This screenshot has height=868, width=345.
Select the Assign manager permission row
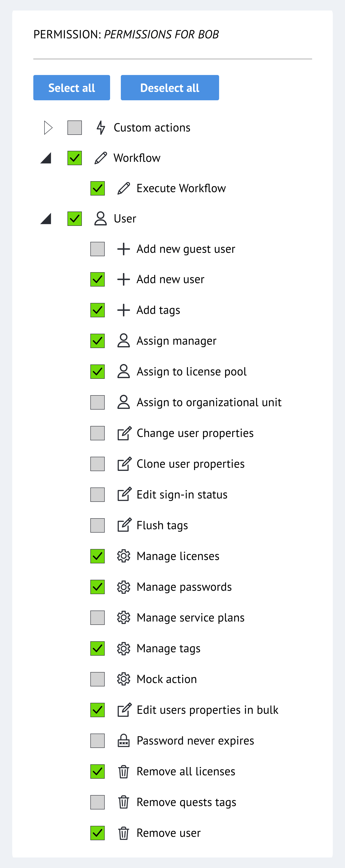click(176, 341)
